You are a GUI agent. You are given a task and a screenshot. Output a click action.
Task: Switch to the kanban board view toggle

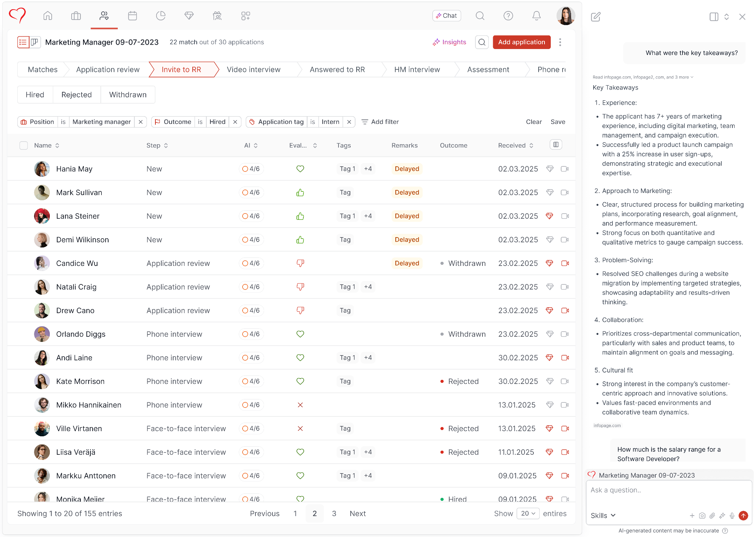[x=35, y=42]
